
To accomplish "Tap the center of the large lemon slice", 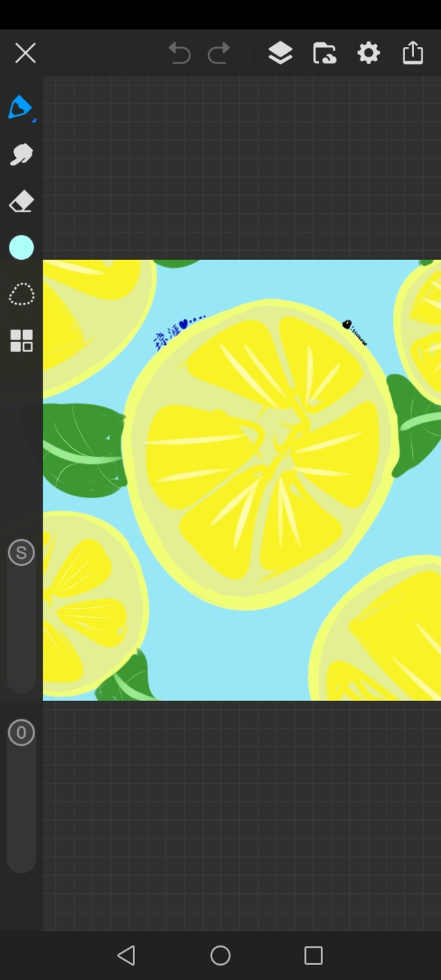I will pyautogui.click(x=262, y=455).
